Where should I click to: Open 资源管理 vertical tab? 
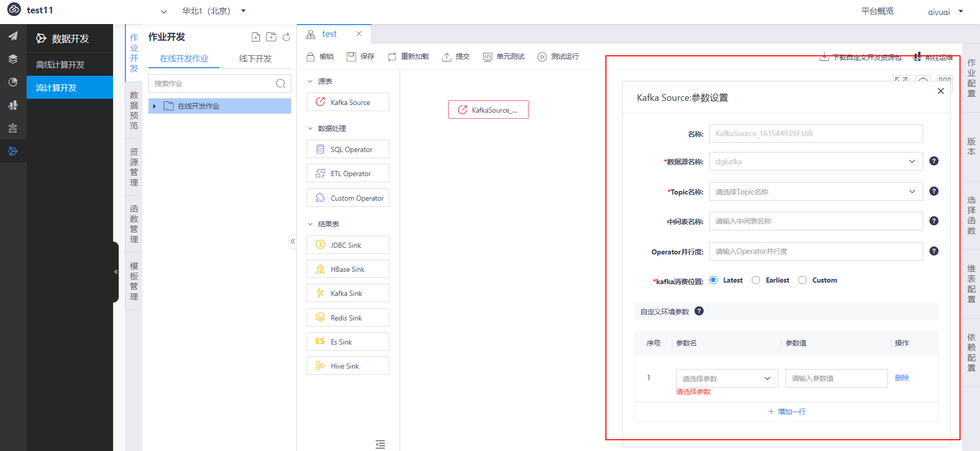[x=134, y=167]
